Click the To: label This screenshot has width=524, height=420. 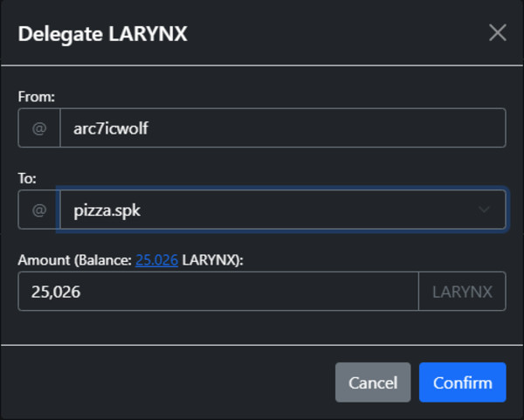click(27, 178)
